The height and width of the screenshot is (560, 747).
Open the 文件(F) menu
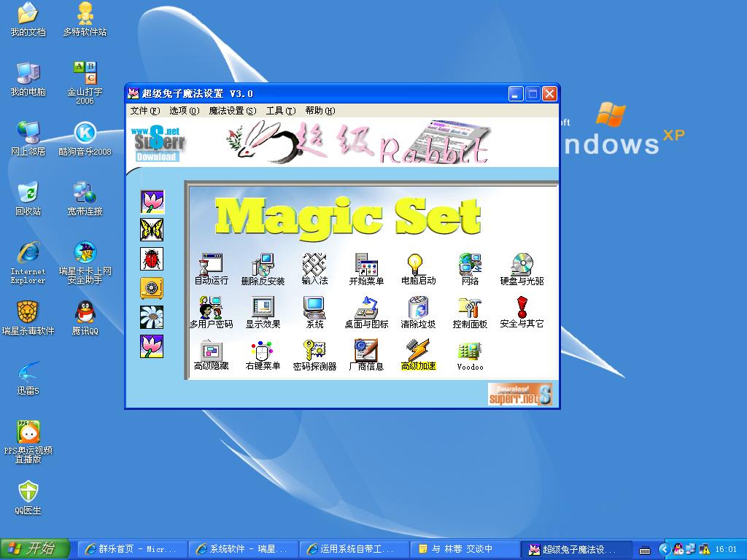coord(145,111)
